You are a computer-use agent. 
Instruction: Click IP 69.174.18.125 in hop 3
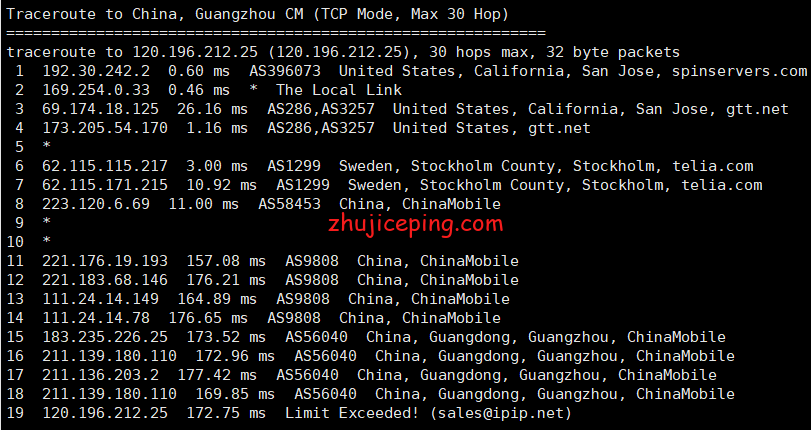100,109
